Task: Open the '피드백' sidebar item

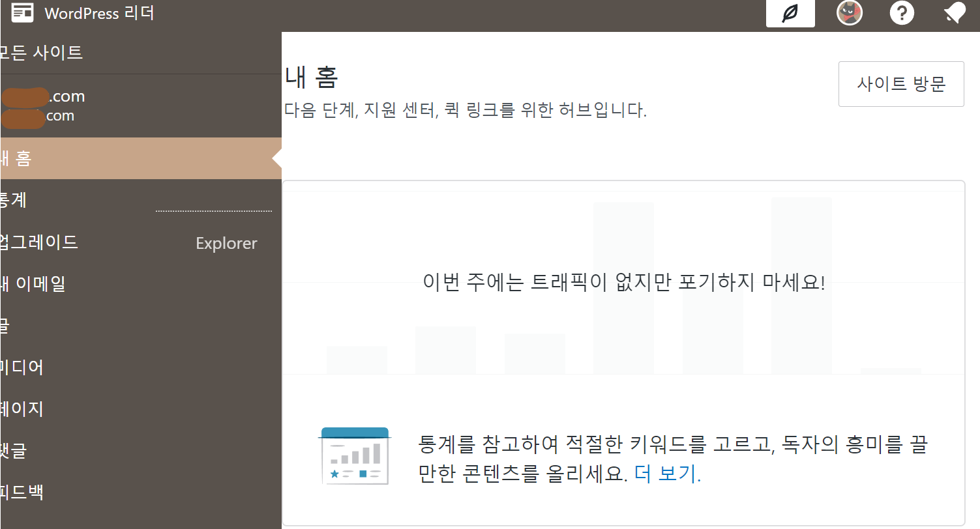Action: point(141,493)
